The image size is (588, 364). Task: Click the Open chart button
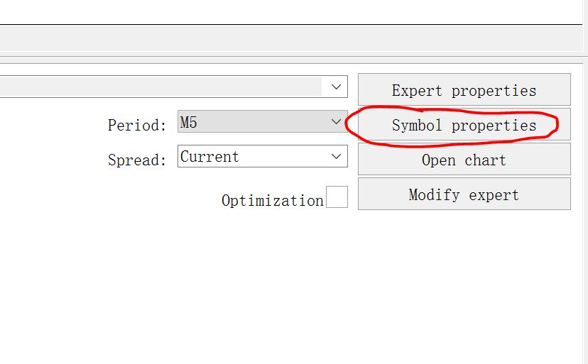point(464,160)
